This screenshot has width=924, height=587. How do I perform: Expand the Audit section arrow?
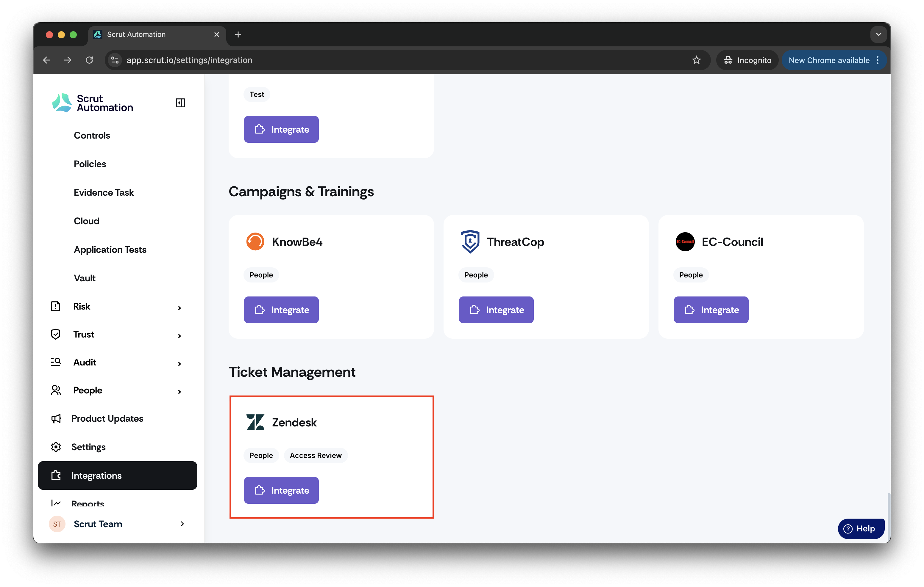click(x=179, y=363)
